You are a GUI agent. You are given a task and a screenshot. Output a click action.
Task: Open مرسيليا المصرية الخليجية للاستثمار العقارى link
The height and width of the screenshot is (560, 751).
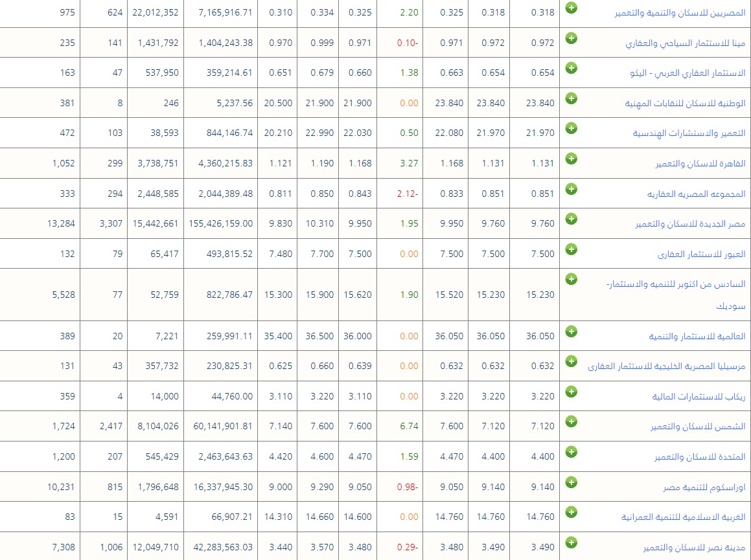[667, 366]
